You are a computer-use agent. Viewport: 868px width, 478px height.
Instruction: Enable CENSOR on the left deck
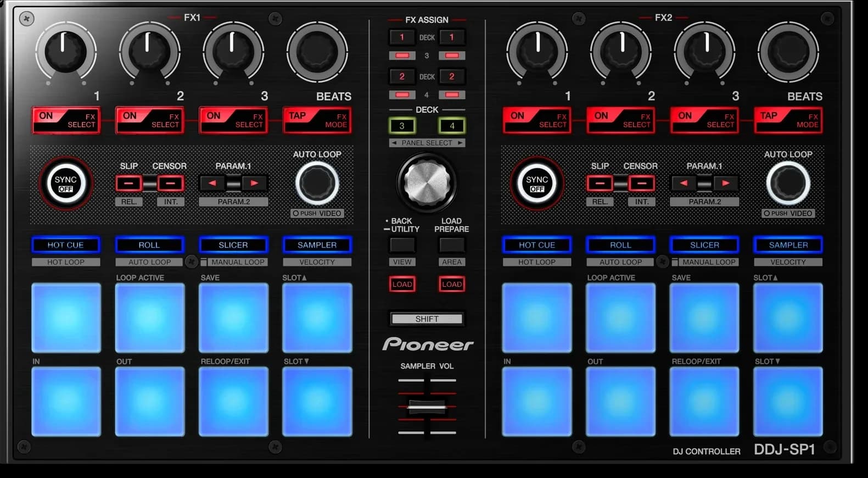point(171,184)
